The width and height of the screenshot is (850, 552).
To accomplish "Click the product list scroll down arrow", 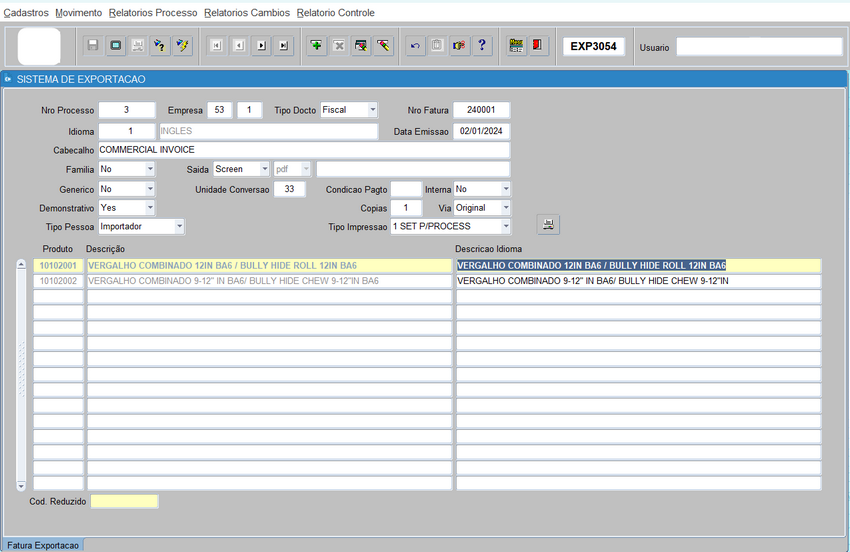I will pos(21,485).
